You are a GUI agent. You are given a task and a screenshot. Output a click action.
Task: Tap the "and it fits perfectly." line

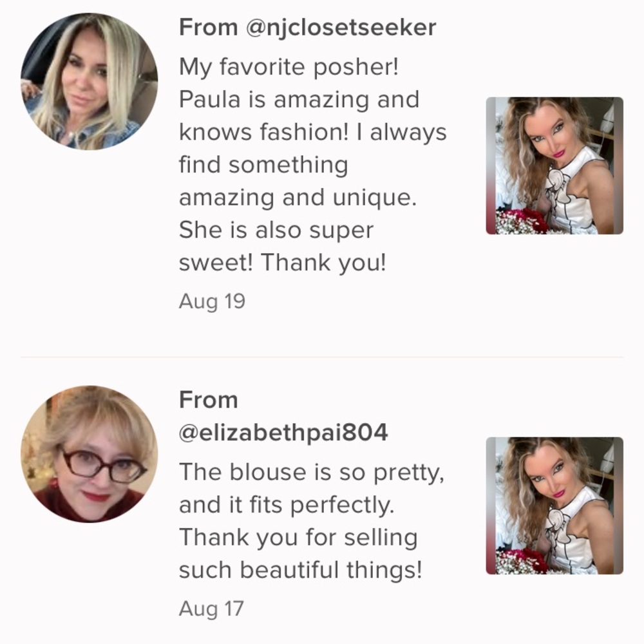[286, 505]
